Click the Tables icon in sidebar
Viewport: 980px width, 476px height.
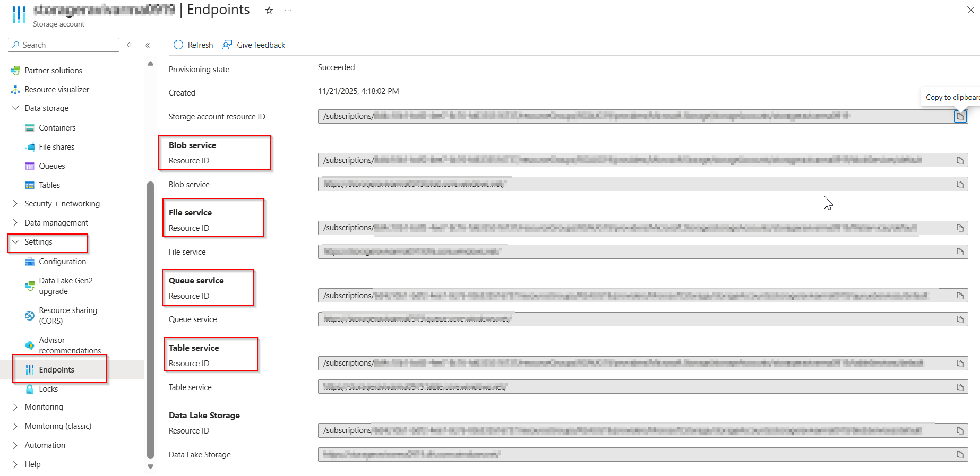point(30,185)
